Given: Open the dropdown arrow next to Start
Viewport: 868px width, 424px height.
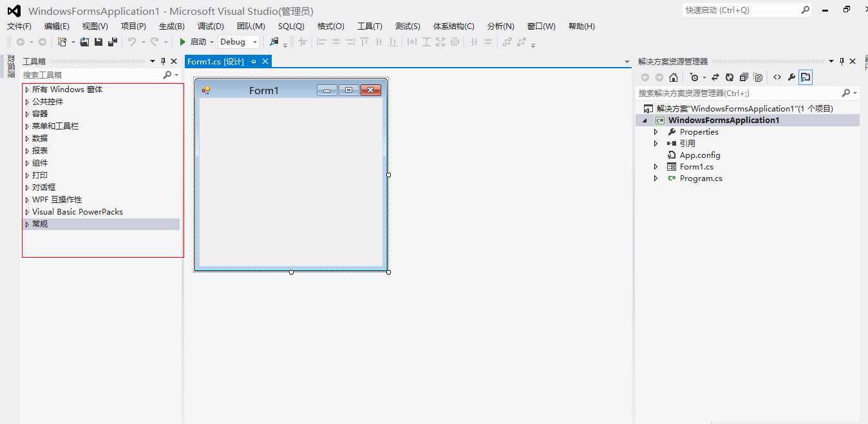Looking at the screenshot, I should [x=212, y=42].
